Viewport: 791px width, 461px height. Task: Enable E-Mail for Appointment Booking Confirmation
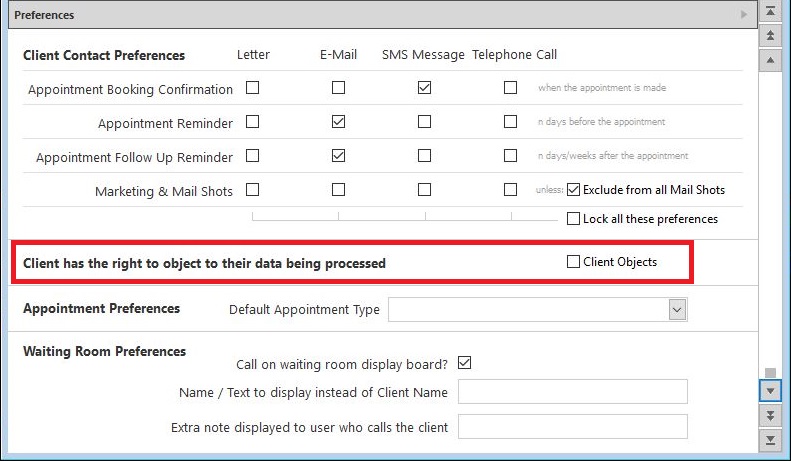(x=338, y=88)
